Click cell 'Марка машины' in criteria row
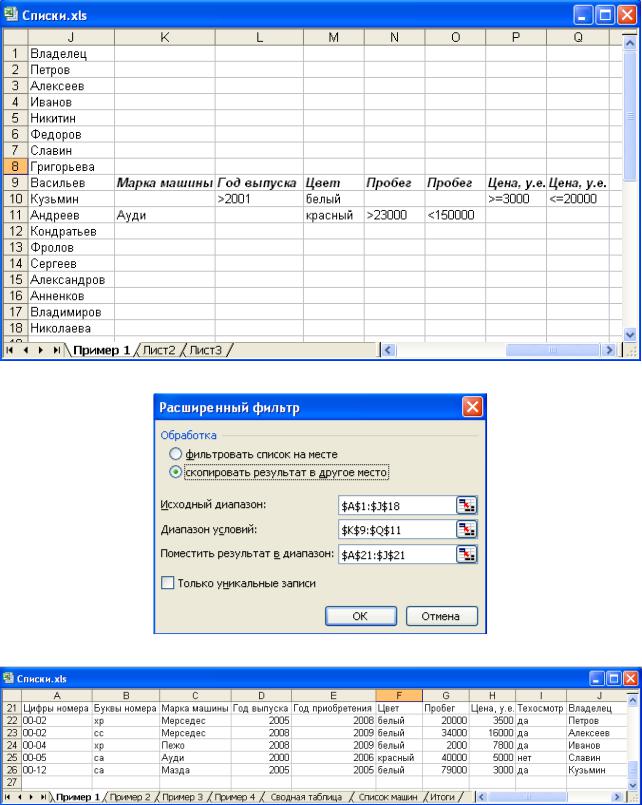Image resolution: width=642 pixels, height=805 pixels. tap(165, 183)
